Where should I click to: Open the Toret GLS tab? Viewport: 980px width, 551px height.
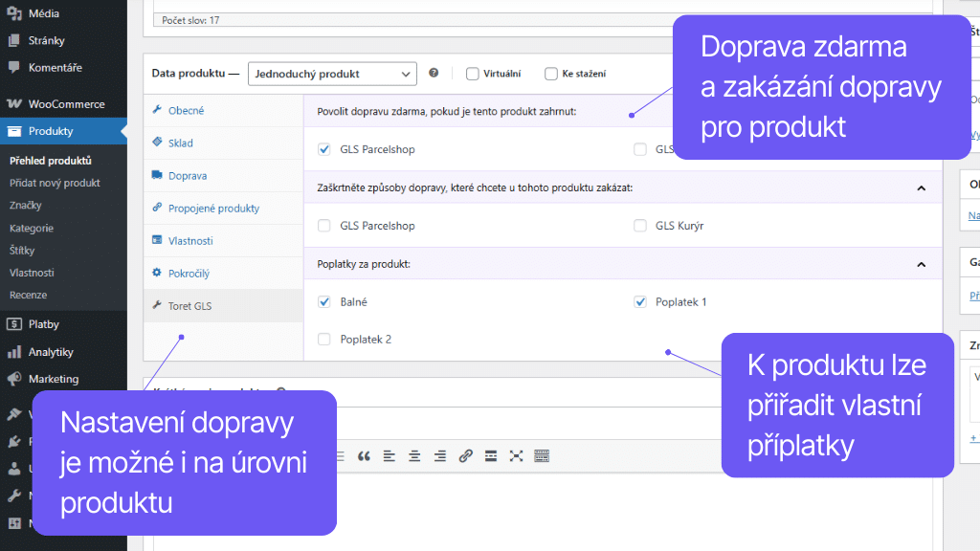coord(189,306)
